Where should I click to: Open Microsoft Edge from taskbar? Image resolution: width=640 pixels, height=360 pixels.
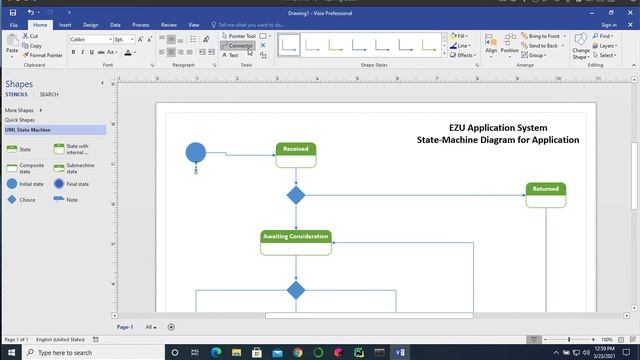click(x=216, y=352)
